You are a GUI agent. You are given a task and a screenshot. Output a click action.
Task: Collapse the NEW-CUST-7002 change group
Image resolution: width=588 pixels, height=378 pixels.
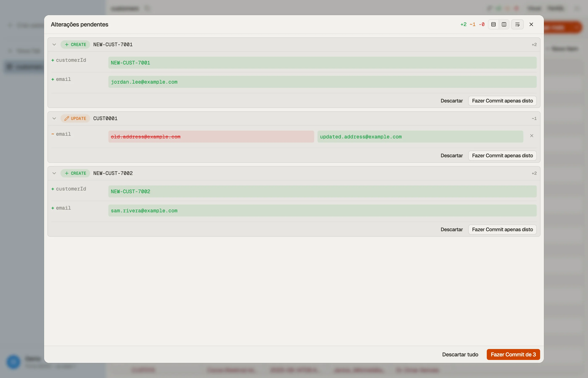coord(54,173)
